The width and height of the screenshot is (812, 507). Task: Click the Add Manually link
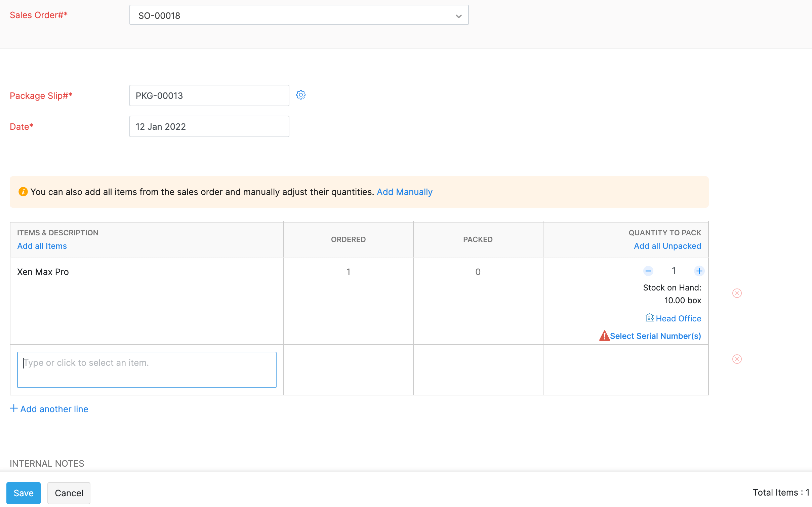(x=404, y=192)
